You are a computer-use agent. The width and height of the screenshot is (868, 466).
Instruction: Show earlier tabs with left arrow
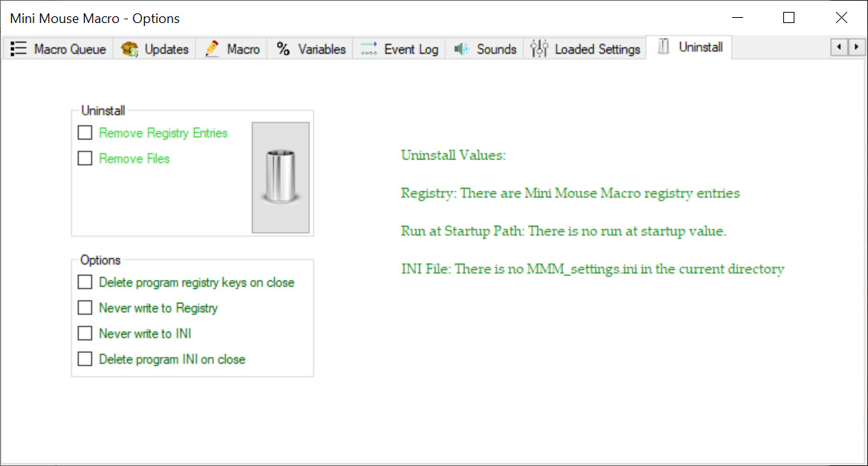click(x=839, y=47)
